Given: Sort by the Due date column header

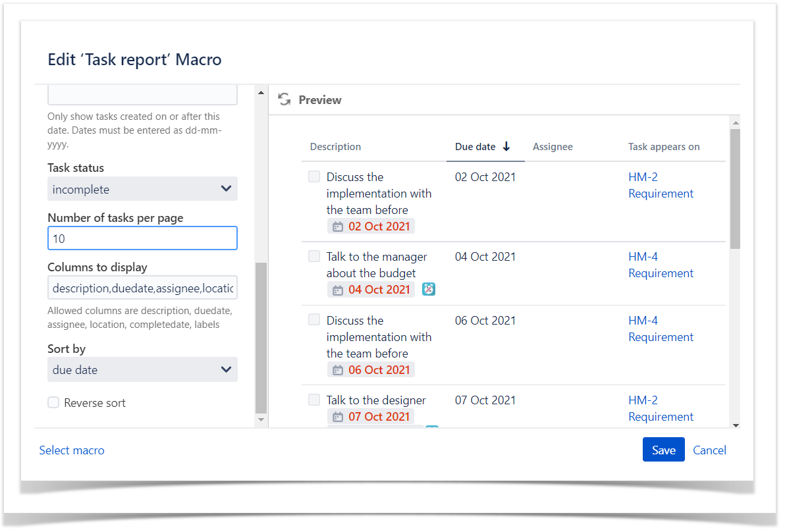Looking at the screenshot, I should tap(475, 147).
